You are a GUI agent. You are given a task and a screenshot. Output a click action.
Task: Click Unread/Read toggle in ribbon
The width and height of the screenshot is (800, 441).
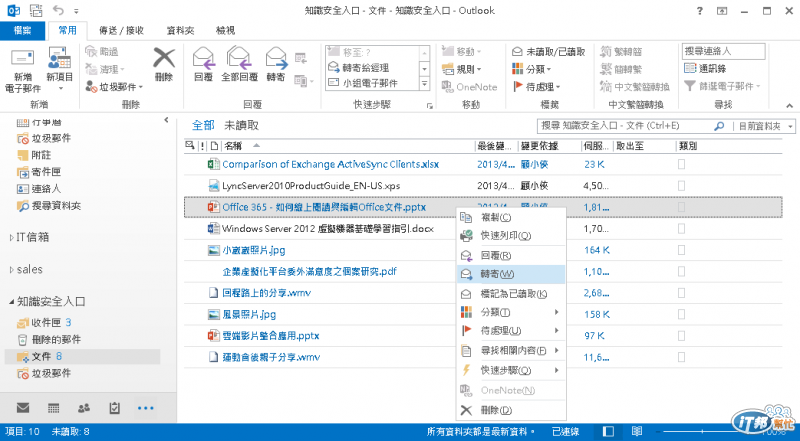coord(548,52)
